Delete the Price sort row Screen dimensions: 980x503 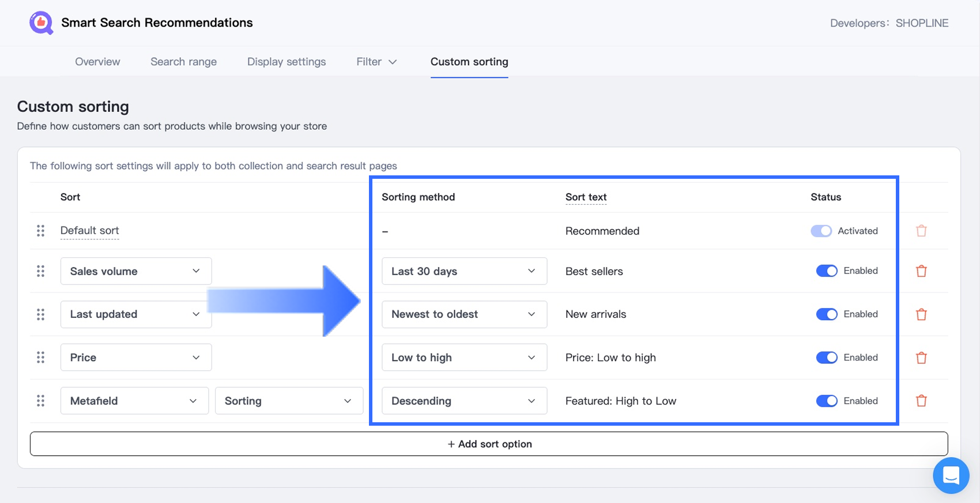921,358
